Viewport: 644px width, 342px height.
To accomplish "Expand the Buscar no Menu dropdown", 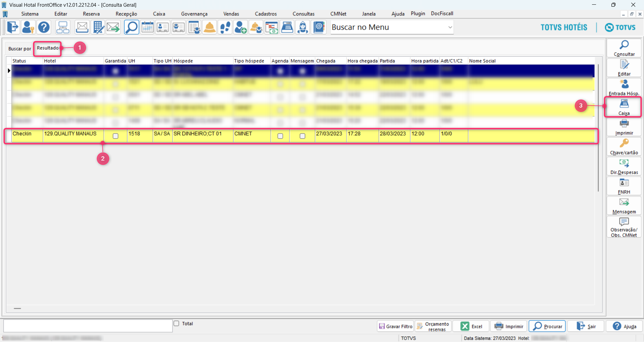I will click(x=450, y=27).
